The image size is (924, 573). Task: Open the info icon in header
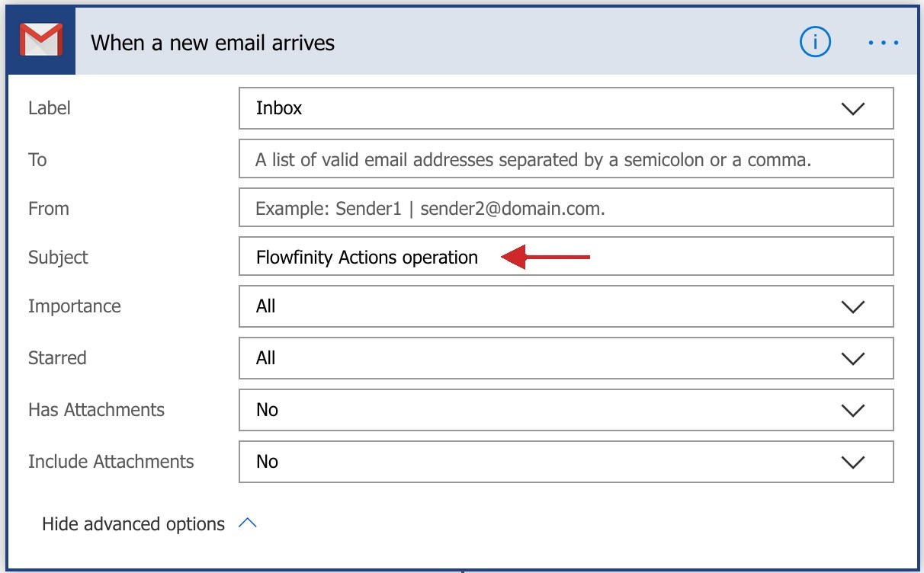click(x=815, y=42)
